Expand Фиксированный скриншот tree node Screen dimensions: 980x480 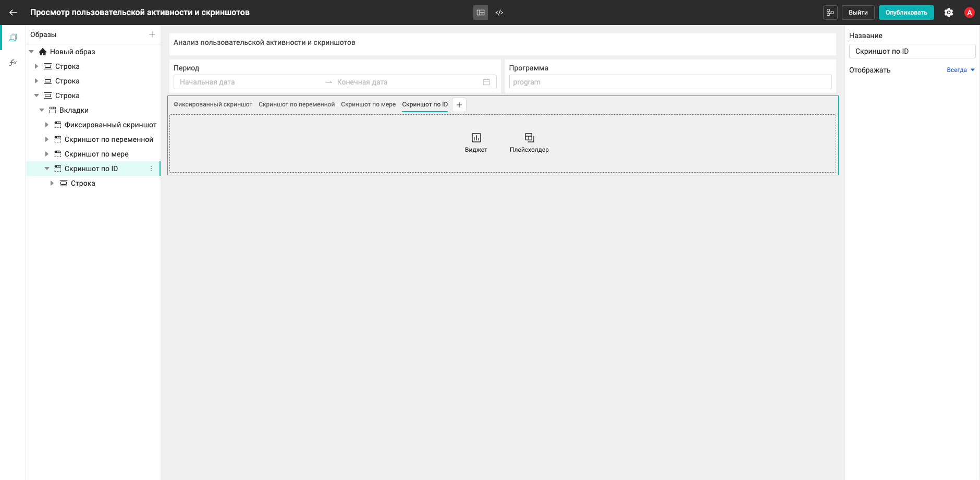(47, 125)
